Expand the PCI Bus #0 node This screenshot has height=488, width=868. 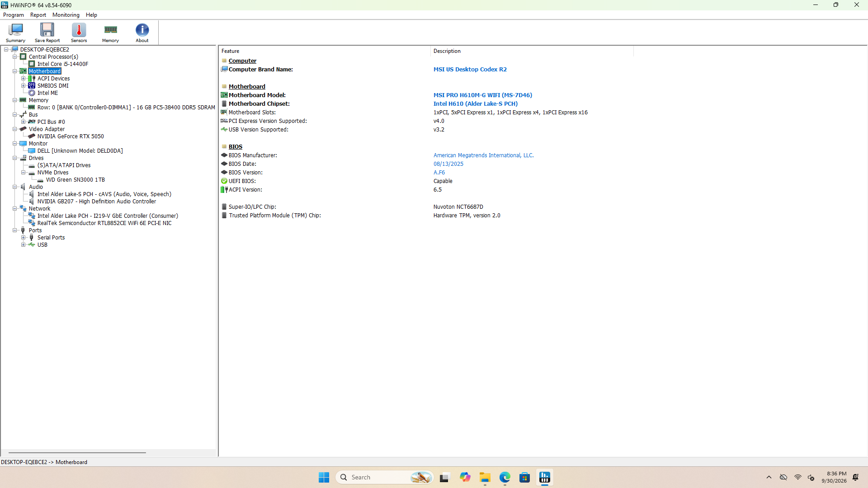[x=24, y=122]
